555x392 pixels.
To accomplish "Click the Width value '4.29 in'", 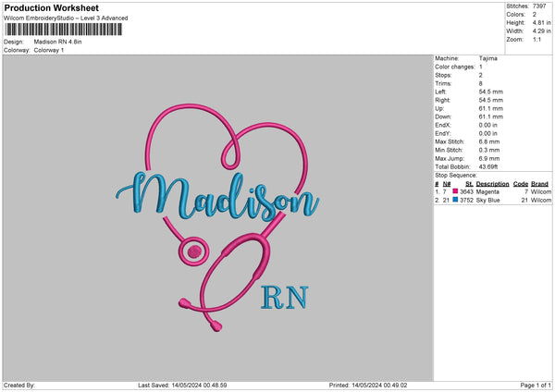I will click(541, 31).
